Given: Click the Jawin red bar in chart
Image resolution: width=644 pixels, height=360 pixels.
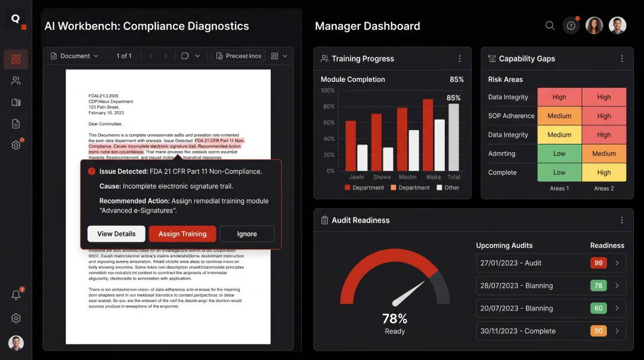Looking at the screenshot, I should (351, 146).
